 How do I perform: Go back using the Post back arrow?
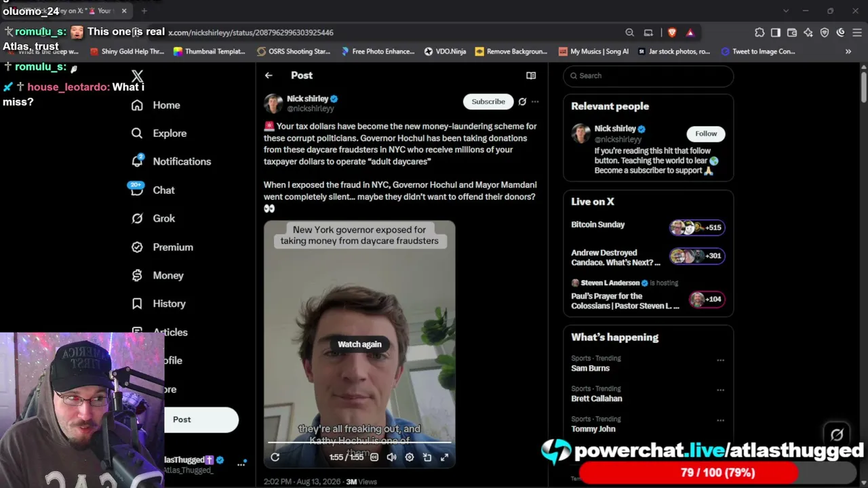[x=269, y=75]
